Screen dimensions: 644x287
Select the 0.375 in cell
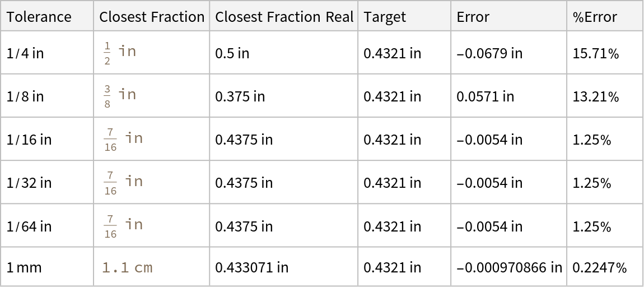click(x=240, y=97)
